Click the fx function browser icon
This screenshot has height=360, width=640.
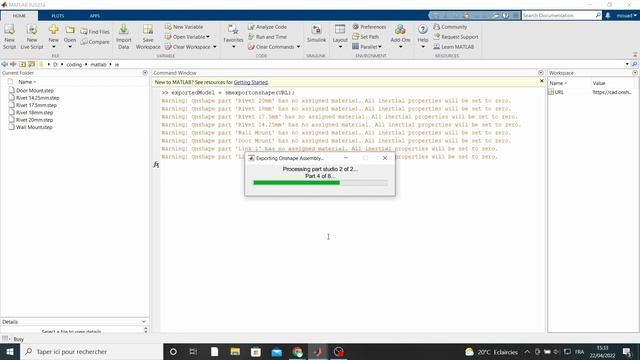[x=156, y=164]
